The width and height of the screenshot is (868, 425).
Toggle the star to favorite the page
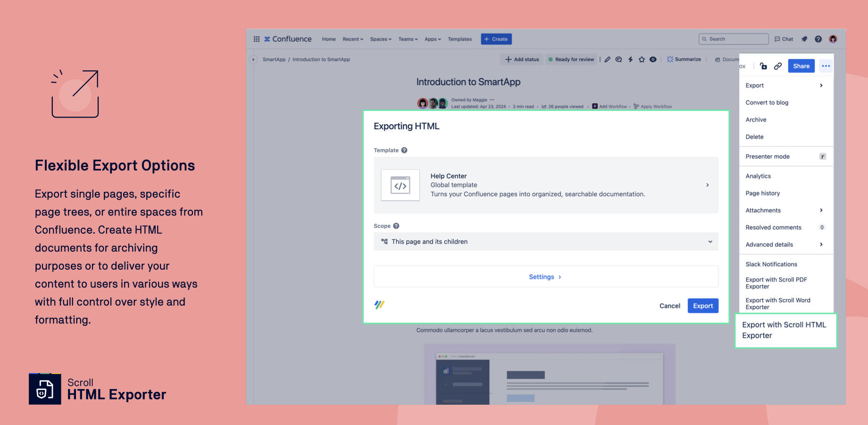click(642, 59)
